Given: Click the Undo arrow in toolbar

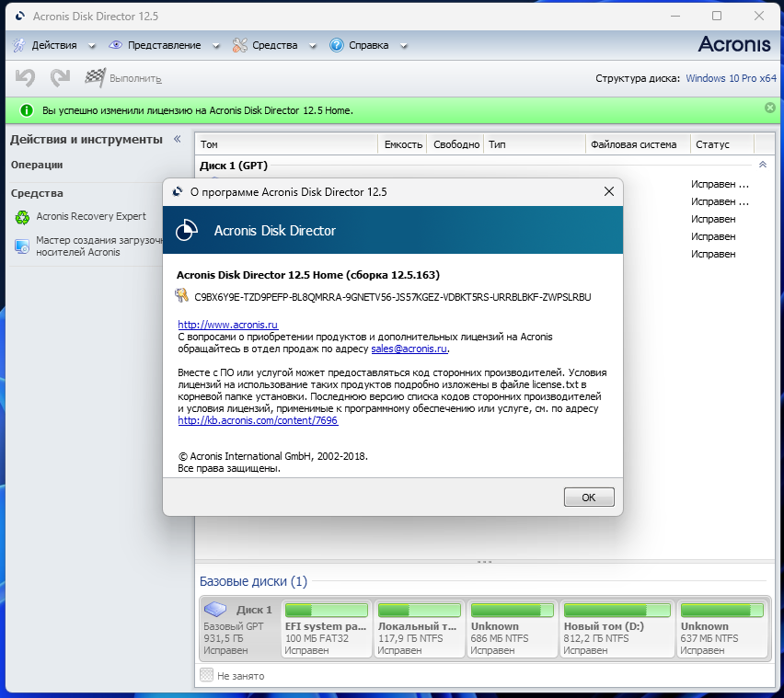Looking at the screenshot, I should [x=25, y=78].
